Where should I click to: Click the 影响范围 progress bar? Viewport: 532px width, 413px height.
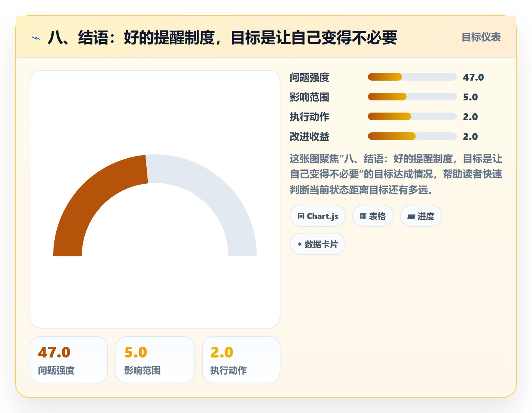(x=412, y=97)
